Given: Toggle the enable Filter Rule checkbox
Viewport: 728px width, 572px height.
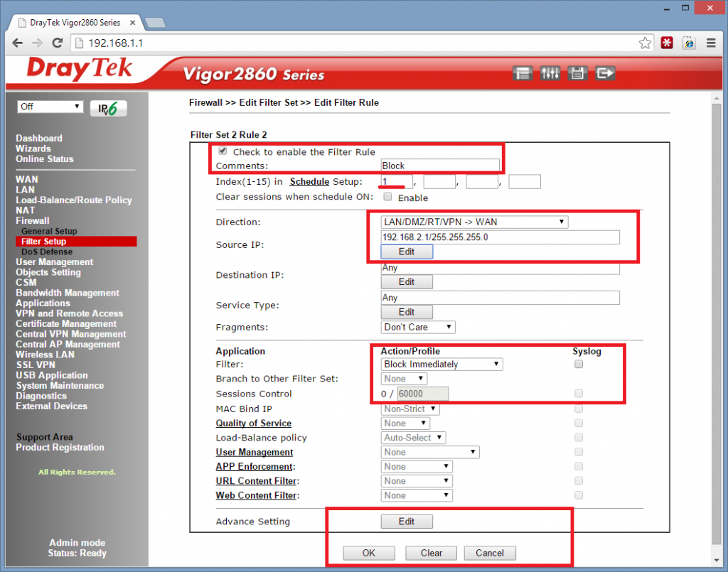Looking at the screenshot, I should (223, 151).
